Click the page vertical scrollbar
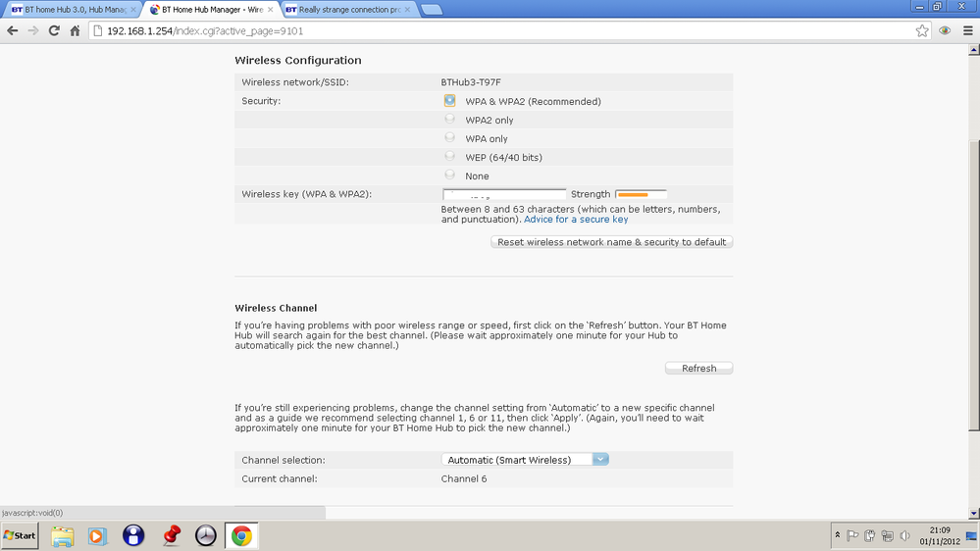Viewport: 980px width, 551px height. coord(974,284)
